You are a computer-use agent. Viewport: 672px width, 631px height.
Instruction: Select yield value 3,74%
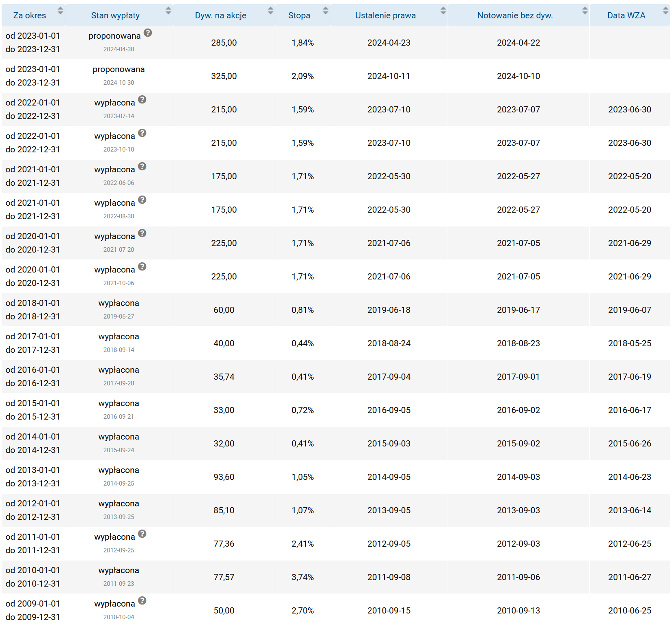tap(303, 577)
